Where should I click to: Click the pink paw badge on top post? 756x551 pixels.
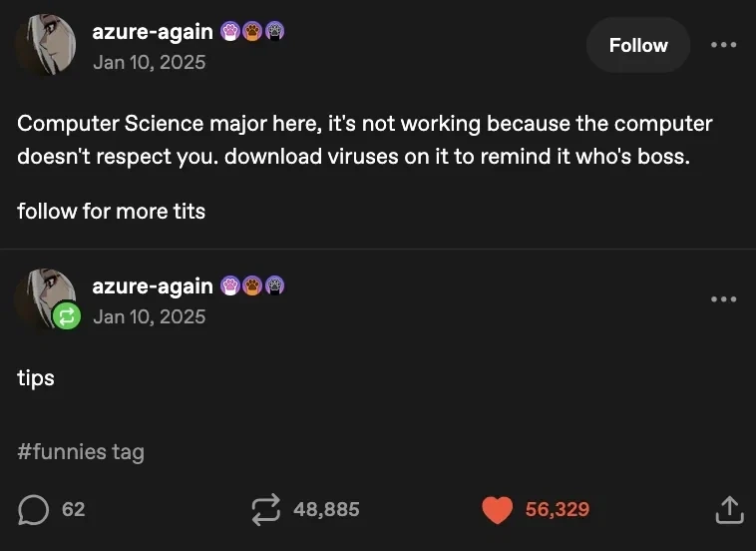point(230,32)
